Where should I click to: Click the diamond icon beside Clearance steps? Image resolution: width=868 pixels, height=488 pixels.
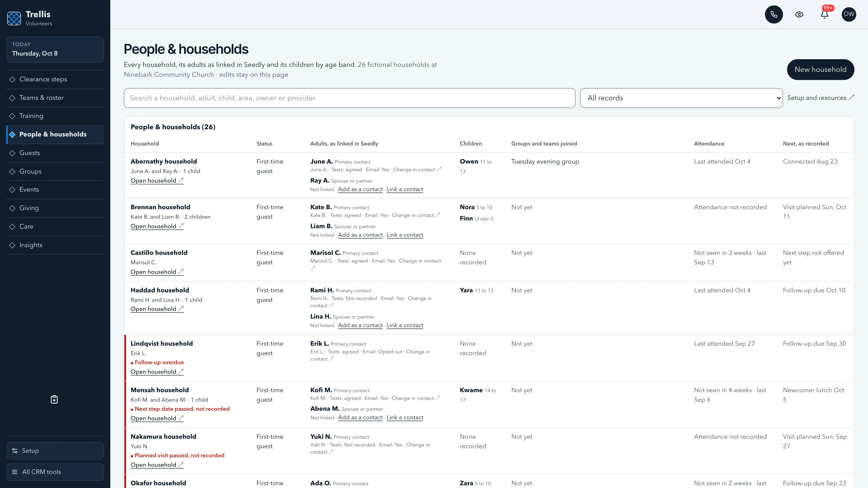12,80
